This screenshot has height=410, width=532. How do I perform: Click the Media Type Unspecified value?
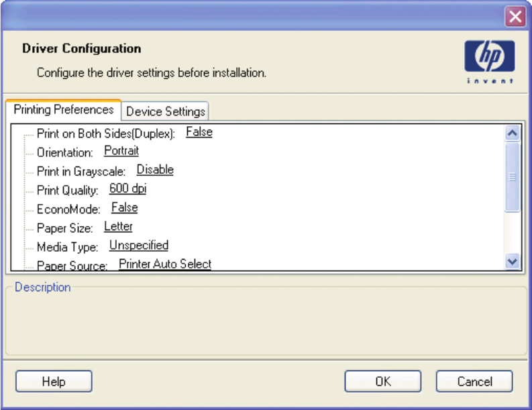139,245
